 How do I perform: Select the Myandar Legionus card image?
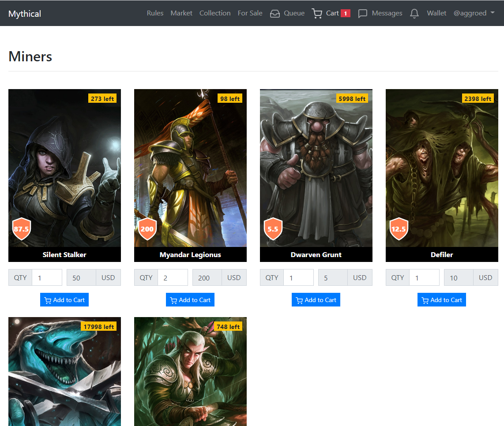pos(190,168)
